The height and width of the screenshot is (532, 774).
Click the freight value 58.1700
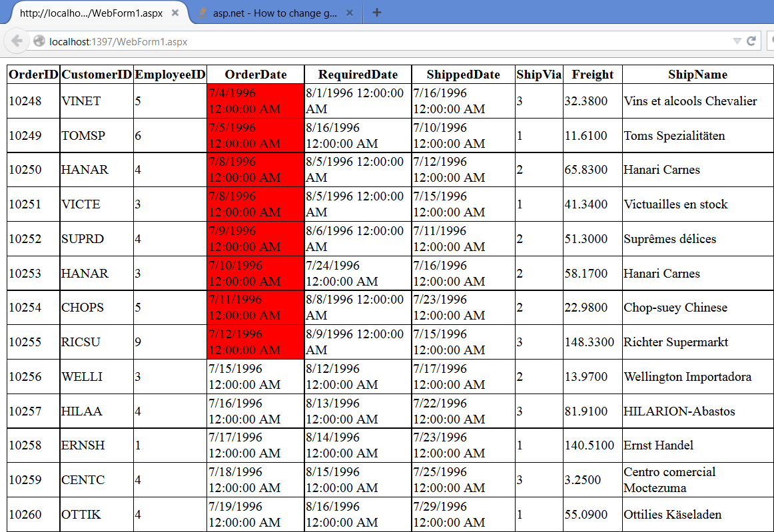(593, 274)
